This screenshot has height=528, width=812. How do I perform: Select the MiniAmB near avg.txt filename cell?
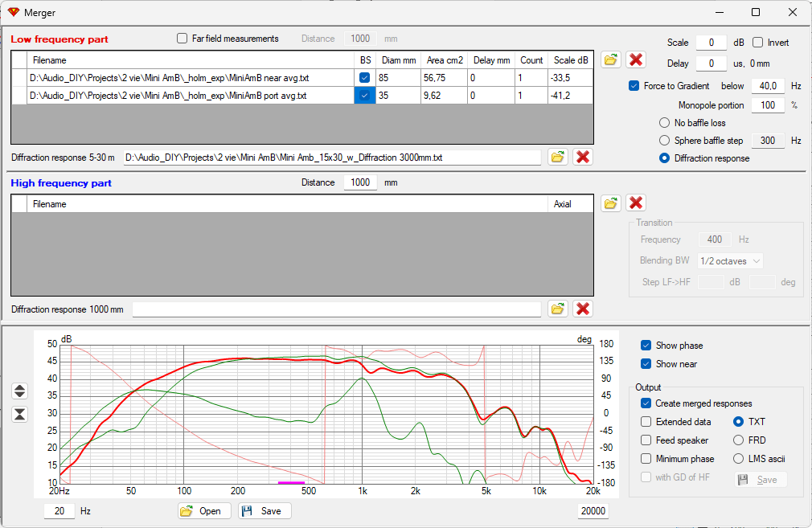point(191,78)
